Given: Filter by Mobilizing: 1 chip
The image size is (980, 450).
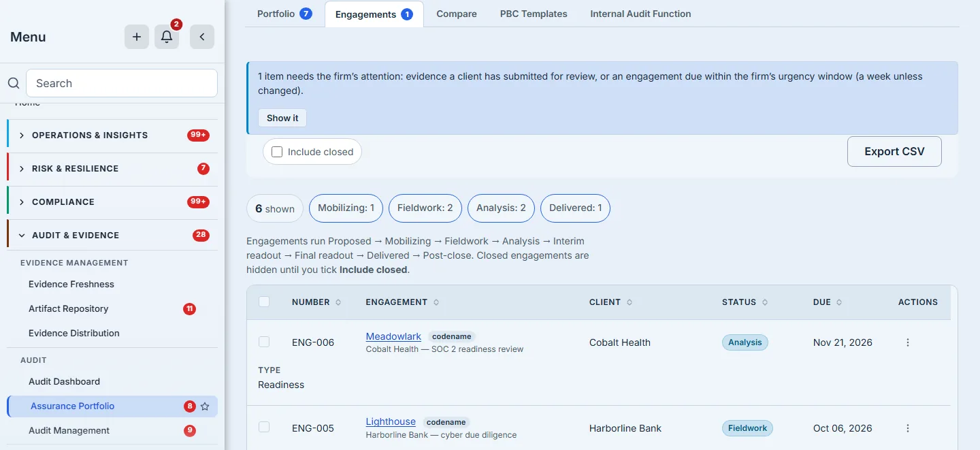Looking at the screenshot, I should [x=346, y=208].
